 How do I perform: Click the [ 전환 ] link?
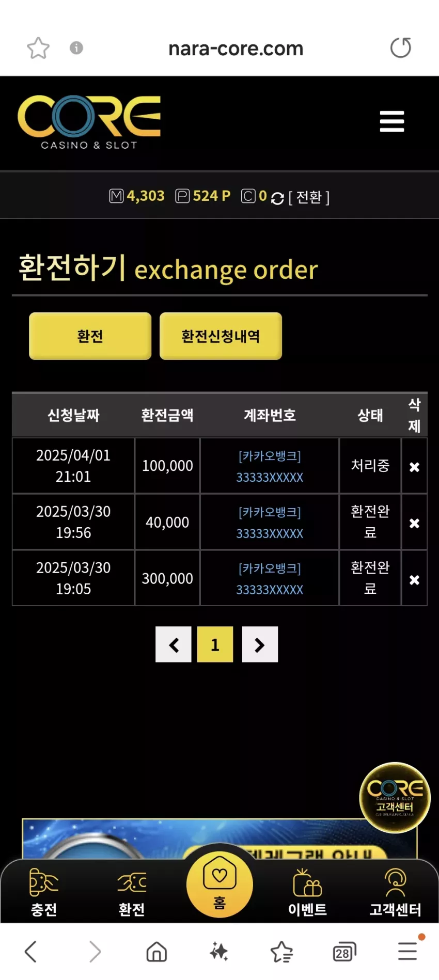[309, 197]
